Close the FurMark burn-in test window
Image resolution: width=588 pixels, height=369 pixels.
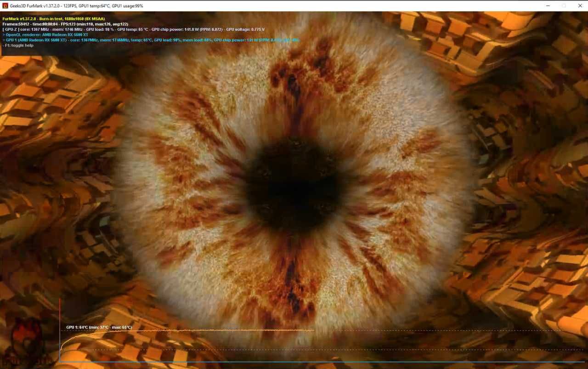click(x=580, y=6)
